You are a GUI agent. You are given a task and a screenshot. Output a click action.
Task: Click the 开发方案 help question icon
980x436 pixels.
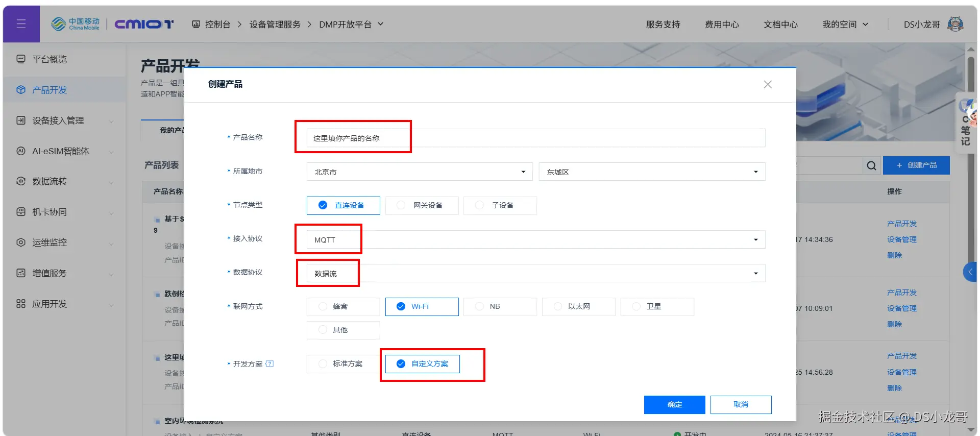pos(270,364)
